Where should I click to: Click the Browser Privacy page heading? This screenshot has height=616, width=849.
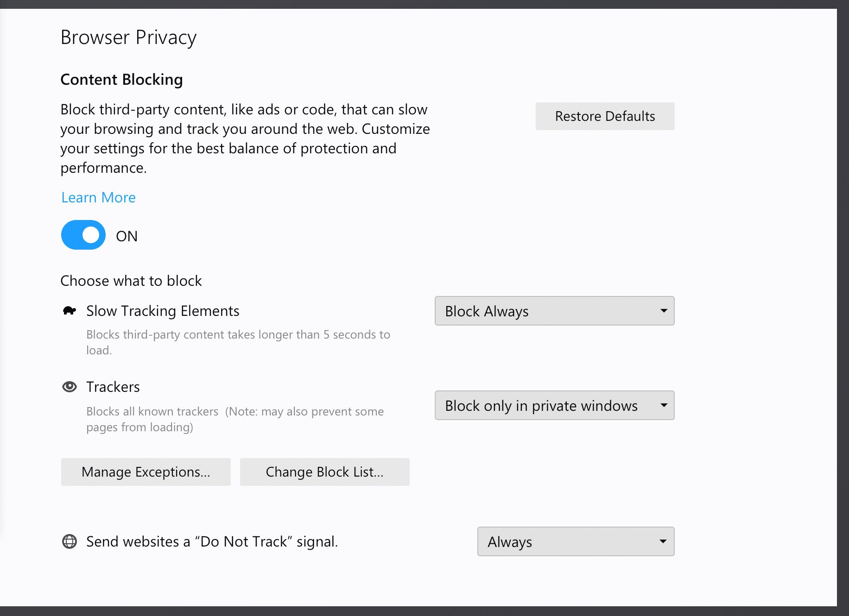click(128, 38)
